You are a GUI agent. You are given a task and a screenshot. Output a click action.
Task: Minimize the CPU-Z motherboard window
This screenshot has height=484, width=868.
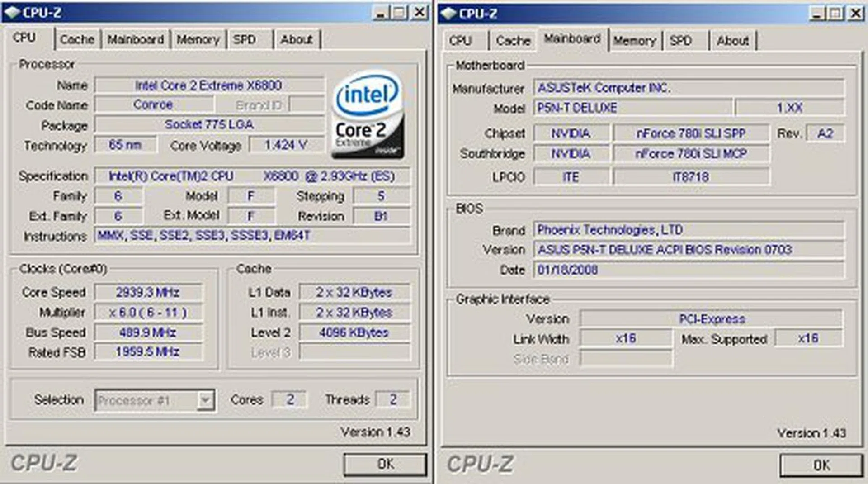[817, 14]
